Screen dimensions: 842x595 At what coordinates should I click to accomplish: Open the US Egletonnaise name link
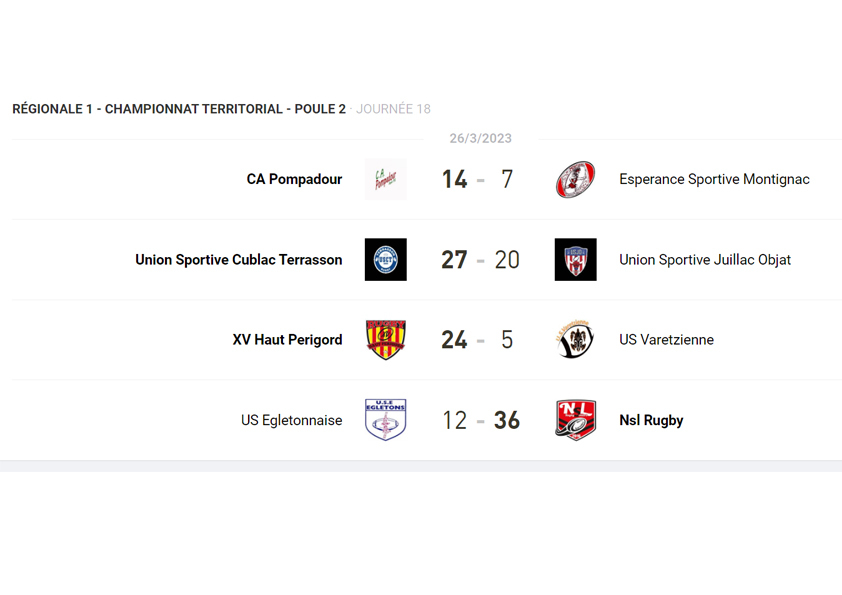point(291,420)
